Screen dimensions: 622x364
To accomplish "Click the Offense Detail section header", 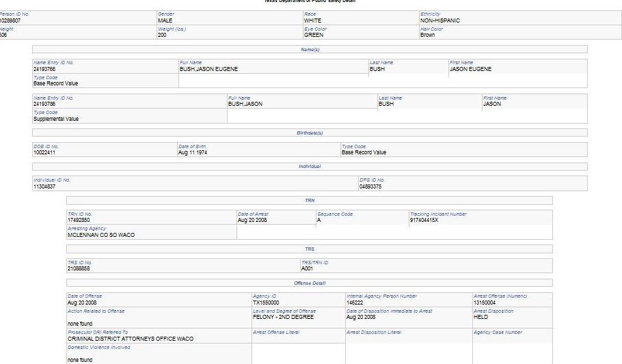I will pyautogui.click(x=310, y=283).
